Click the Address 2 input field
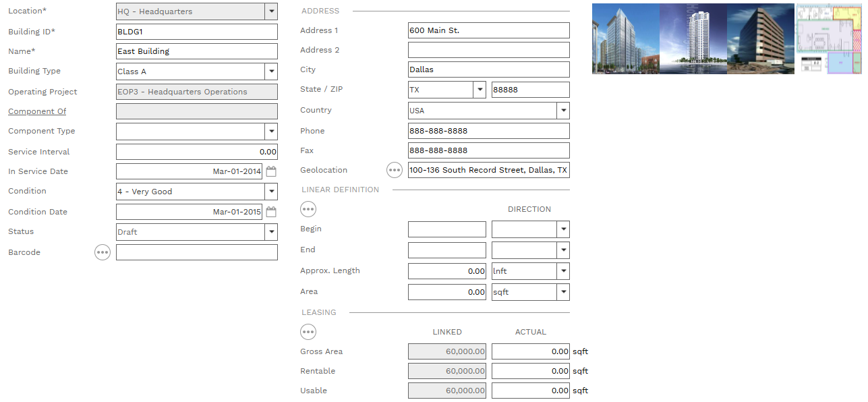Viewport: 868px width, 402px height. pyautogui.click(x=488, y=51)
